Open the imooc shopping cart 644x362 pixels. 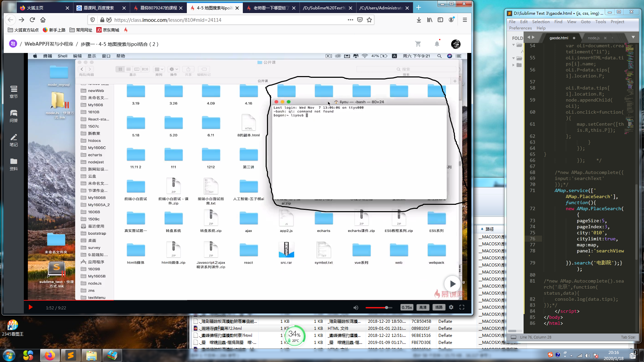418,44
